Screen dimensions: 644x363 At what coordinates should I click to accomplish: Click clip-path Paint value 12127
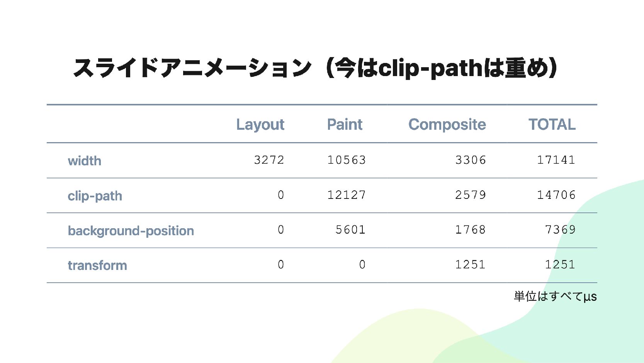346,195
